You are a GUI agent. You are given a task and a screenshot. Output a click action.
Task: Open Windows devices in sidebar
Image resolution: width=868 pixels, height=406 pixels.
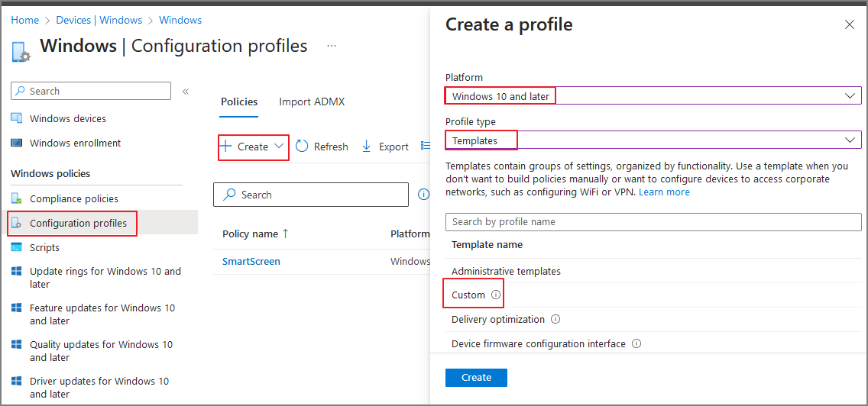point(68,118)
